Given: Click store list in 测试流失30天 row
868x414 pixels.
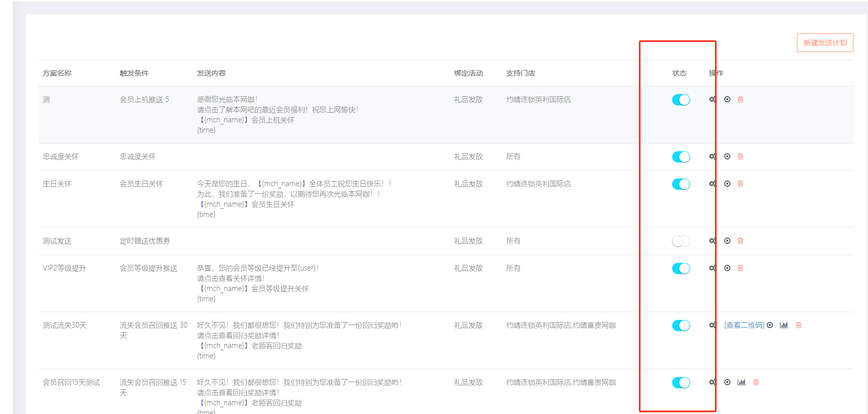Looking at the screenshot, I should coord(561,325).
